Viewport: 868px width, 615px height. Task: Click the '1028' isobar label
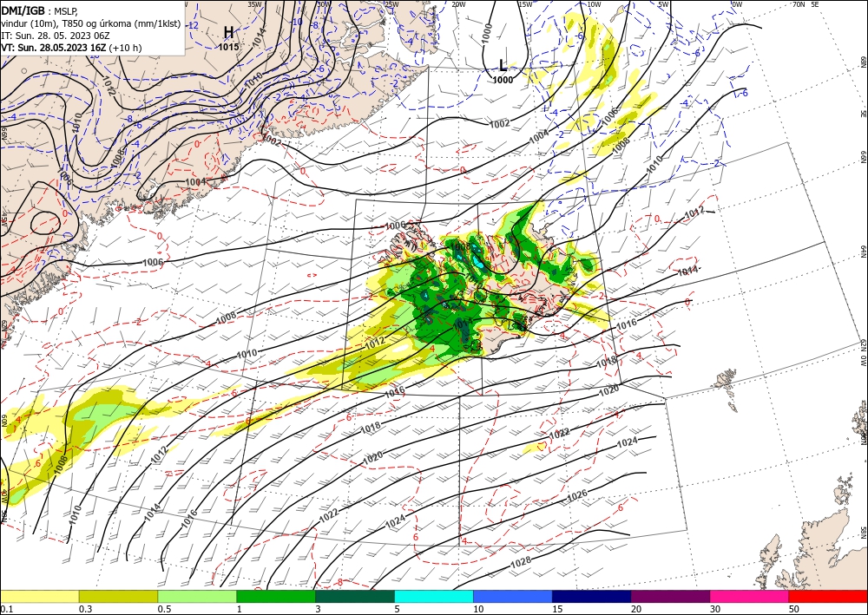[520, 562]
